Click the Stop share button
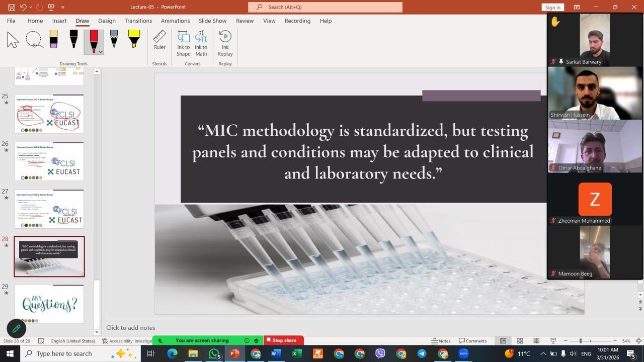 pos(284,340)
